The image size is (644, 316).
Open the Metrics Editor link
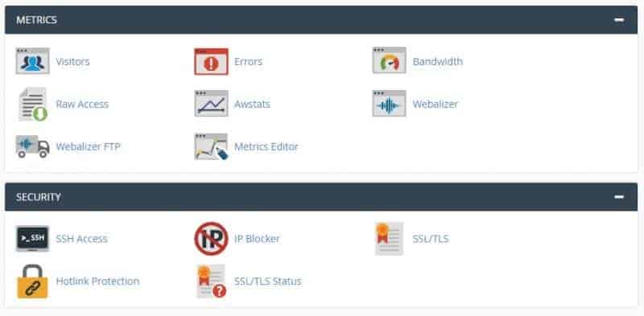point(266,146)
